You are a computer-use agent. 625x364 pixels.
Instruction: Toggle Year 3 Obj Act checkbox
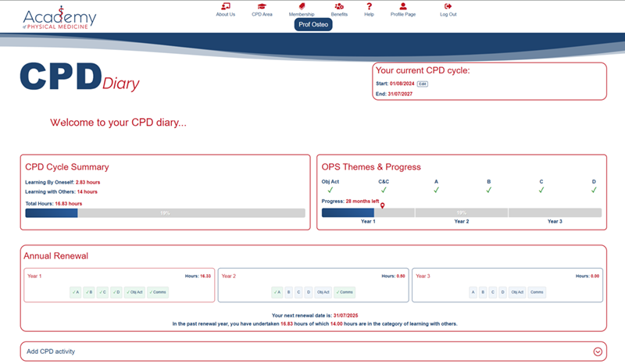pos(517,292)
